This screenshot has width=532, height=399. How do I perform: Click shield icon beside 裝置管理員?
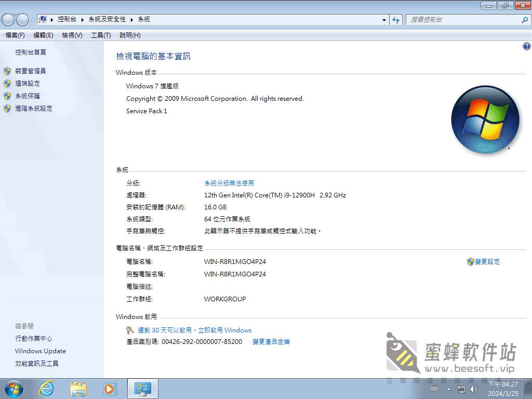tap(7, 71)
